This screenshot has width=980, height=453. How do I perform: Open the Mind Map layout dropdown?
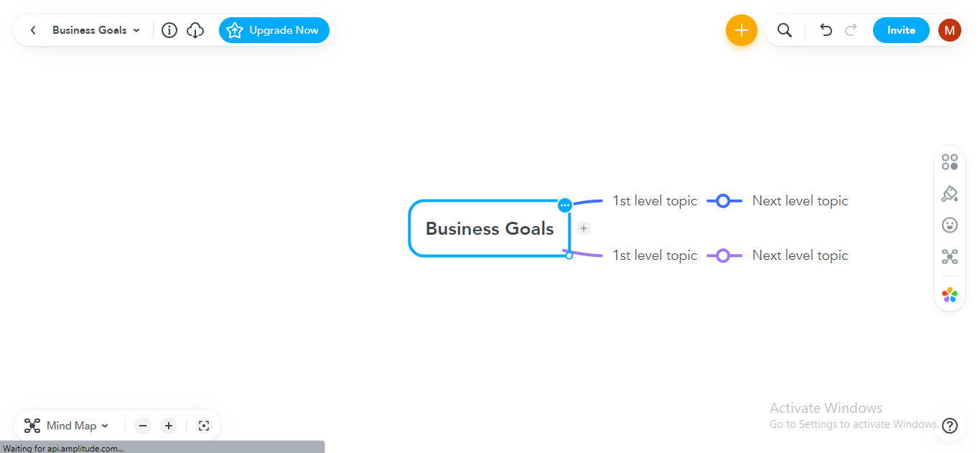(x=67, y=426)
